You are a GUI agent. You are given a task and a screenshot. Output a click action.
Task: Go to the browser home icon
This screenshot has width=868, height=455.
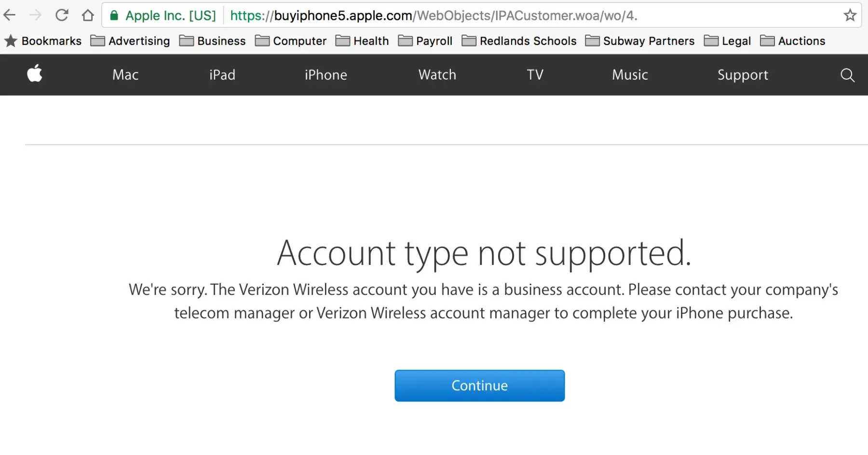click(x=88, y=15)
